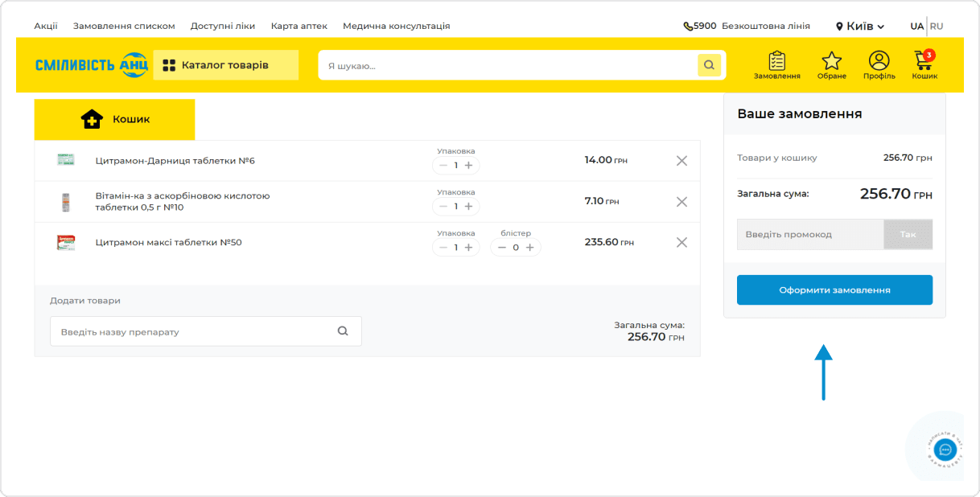This screenshot has width=980, height=497.
Task: Expand the Київ city dropdown
Action: (x=860, y=26)
